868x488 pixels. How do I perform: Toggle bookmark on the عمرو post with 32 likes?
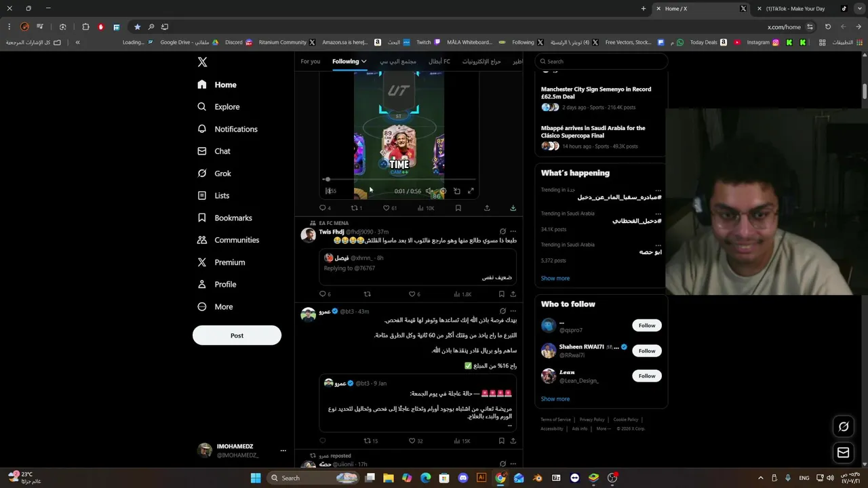(502, 441)
